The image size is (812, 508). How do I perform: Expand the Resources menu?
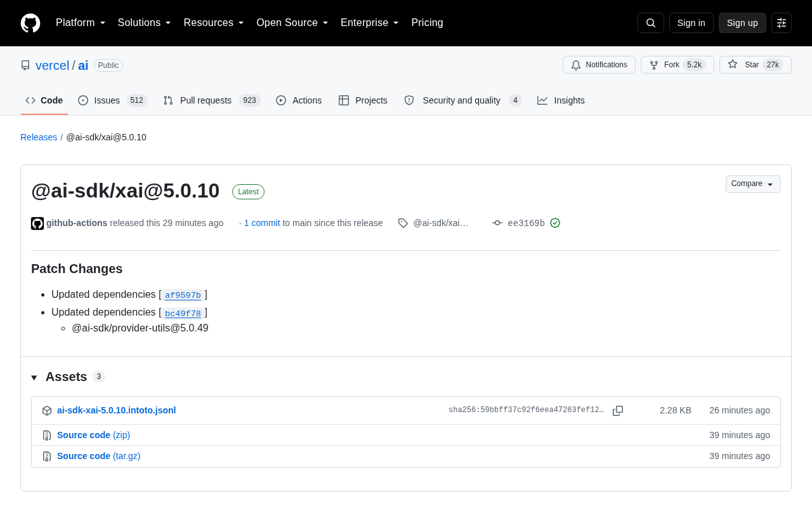214,23
